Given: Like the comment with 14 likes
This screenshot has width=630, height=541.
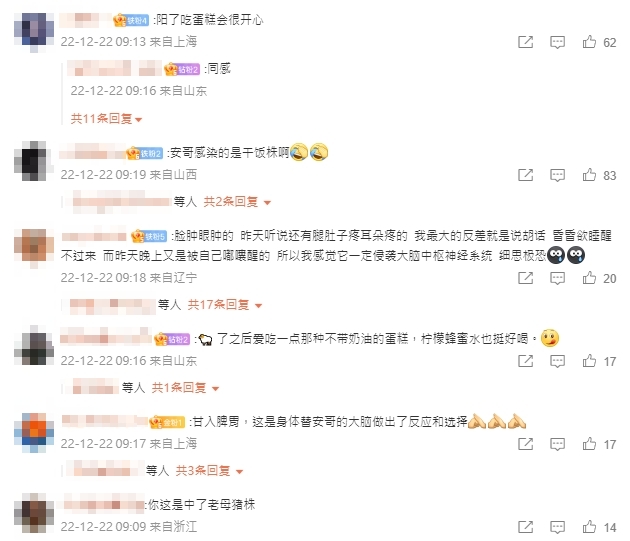Looking at the screenshot, I should [589, 527].
